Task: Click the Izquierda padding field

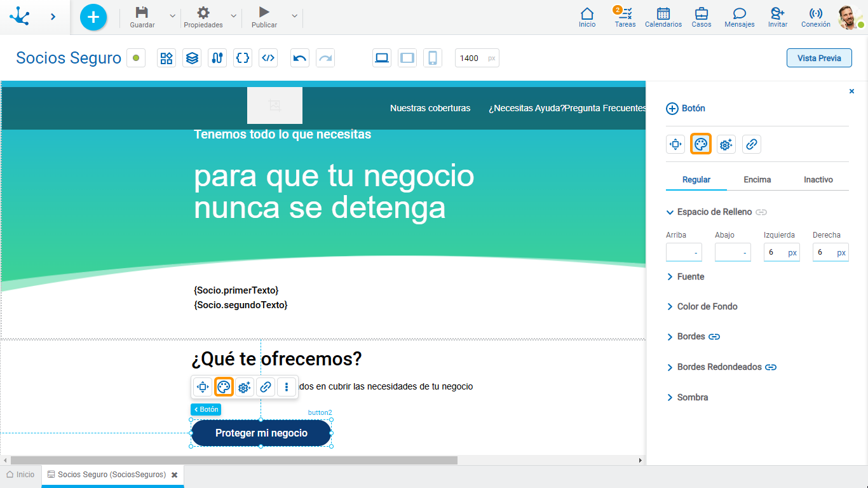Action: [782, 252]
